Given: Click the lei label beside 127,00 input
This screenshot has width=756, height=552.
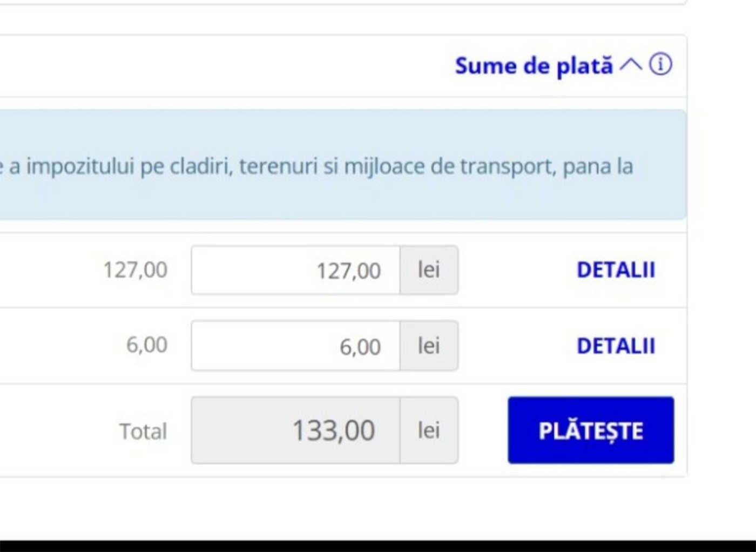Looking at the screenshot, I should coord(429,270).
